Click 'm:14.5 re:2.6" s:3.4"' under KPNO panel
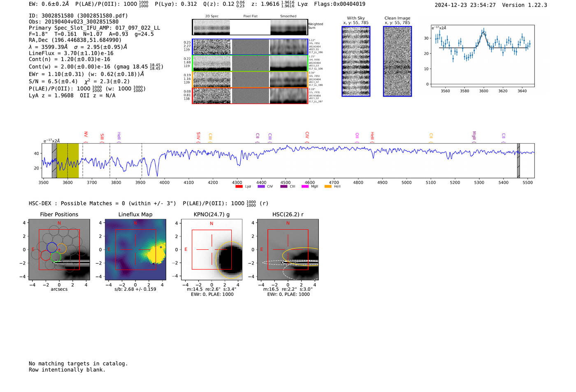 (211, 289)
